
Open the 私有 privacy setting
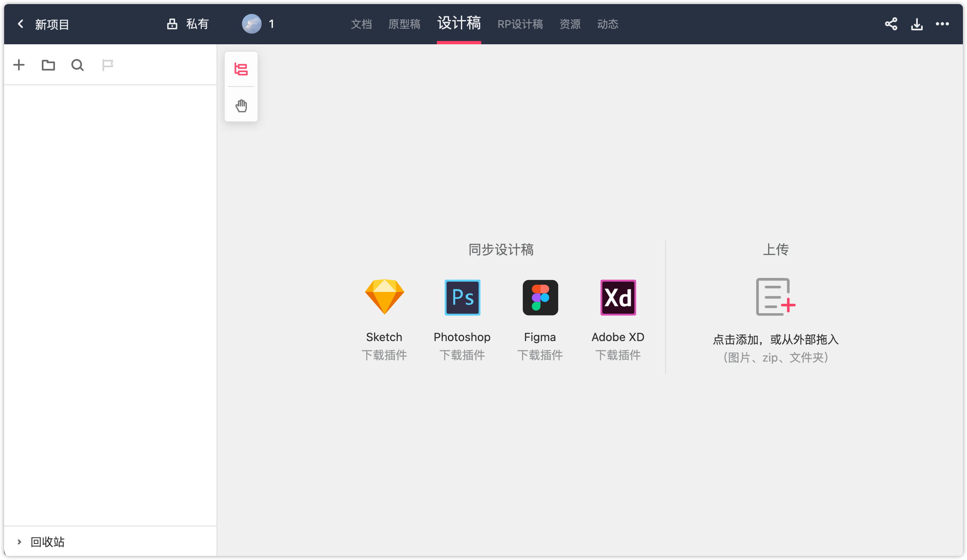[197, 24]
